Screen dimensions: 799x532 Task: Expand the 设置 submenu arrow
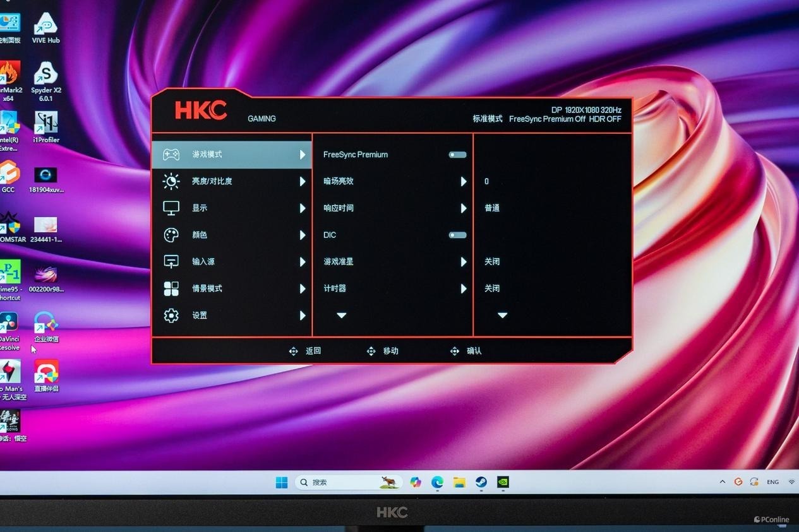coord(303,316)
